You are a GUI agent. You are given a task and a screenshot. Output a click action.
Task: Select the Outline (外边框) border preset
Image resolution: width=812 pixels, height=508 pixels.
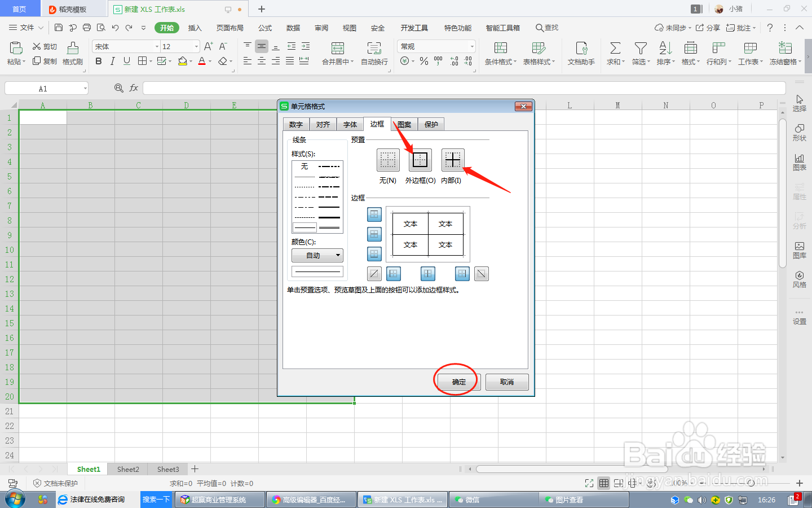420,160
